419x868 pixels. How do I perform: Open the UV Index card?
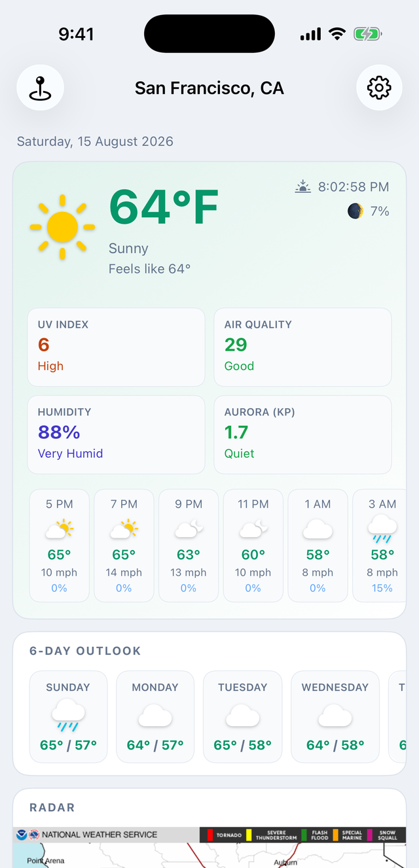pyautogui.click(x=116, y=347)
